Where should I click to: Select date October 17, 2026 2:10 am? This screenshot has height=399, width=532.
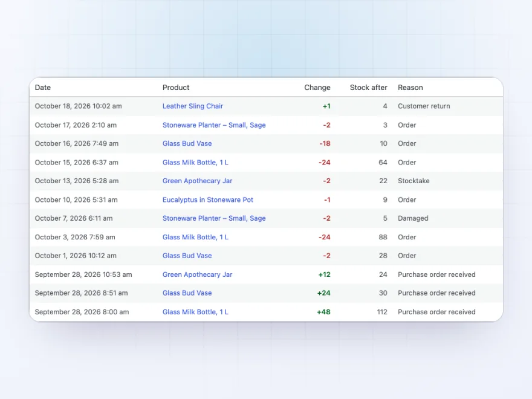(x=76, y=125)
